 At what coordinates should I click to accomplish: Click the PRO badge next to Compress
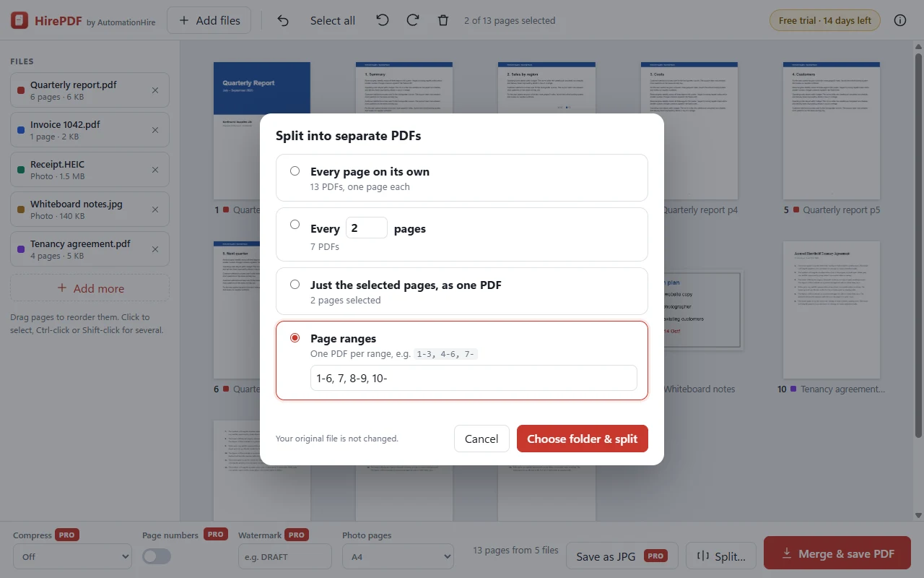(67, 535)
